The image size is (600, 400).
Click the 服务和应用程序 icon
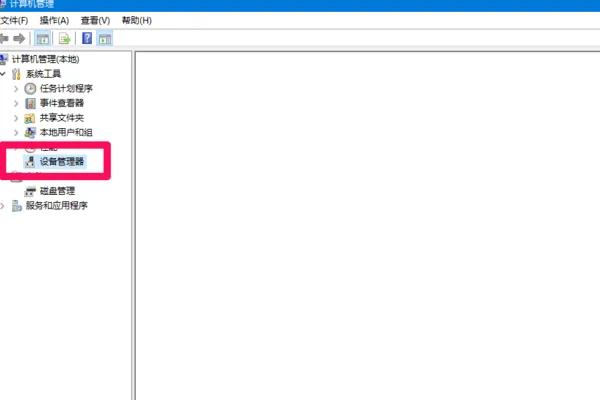pyautogui.click(x=16, y=206)
